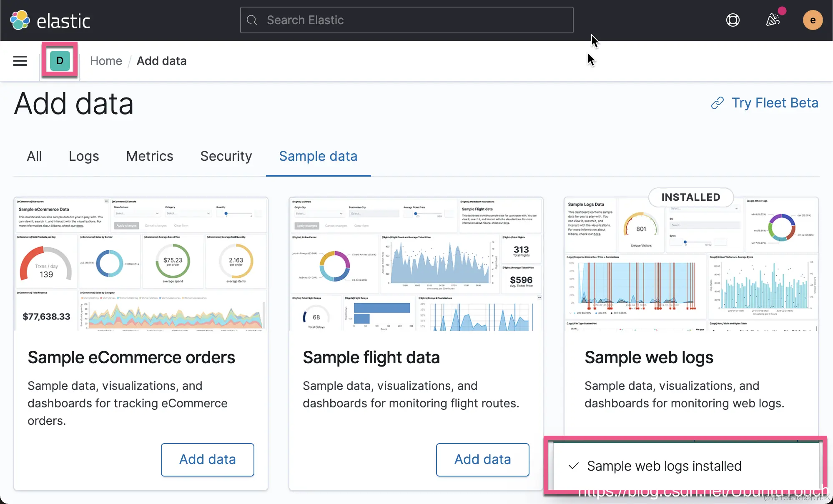Switch to the All tab
The height and width of the screenshot is (504, 833).
34,156
